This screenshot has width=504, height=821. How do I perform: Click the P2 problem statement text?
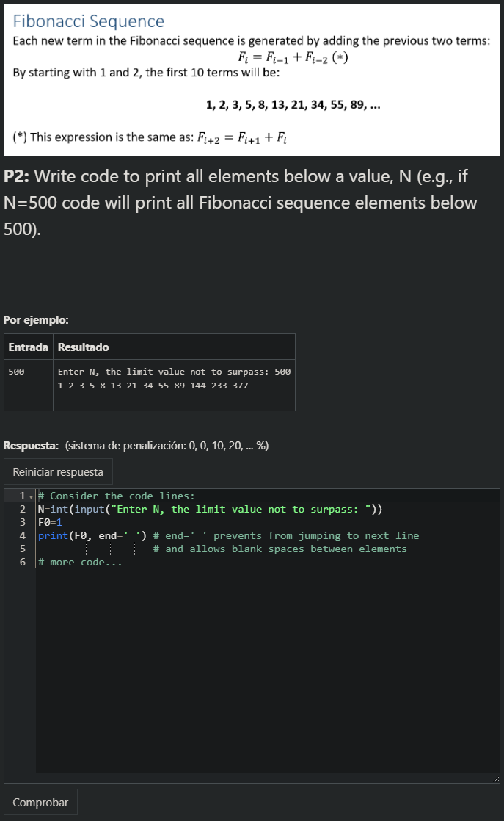point(241,203)
